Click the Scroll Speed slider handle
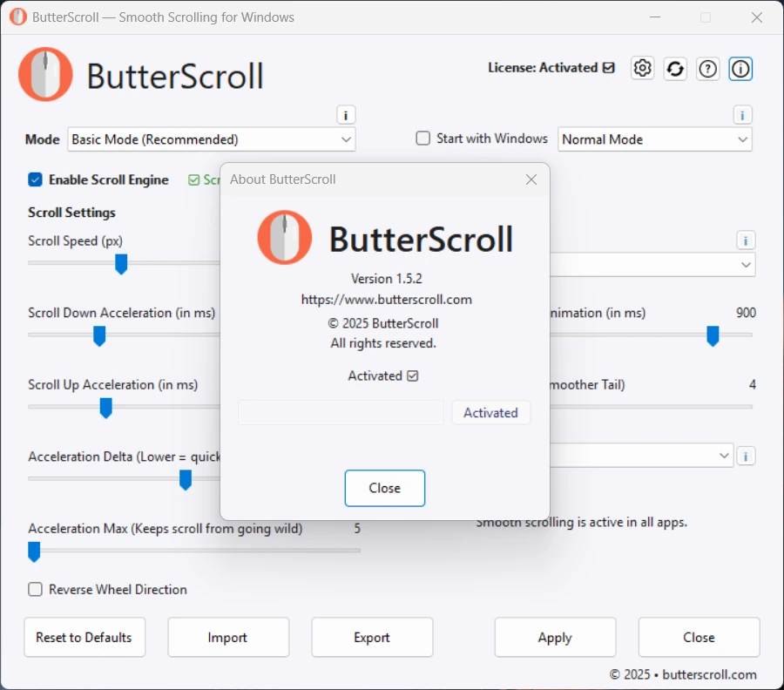 pyautogui.click(x=121, y=264)
